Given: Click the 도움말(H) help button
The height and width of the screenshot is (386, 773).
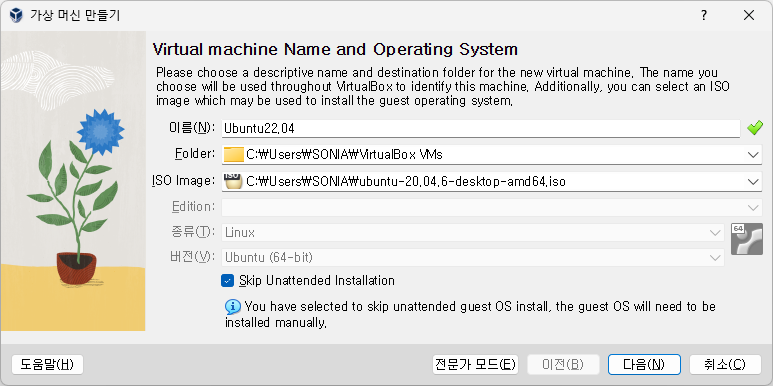Looking at the screenshot, I should pyautogui.click(x=47, y=365).
